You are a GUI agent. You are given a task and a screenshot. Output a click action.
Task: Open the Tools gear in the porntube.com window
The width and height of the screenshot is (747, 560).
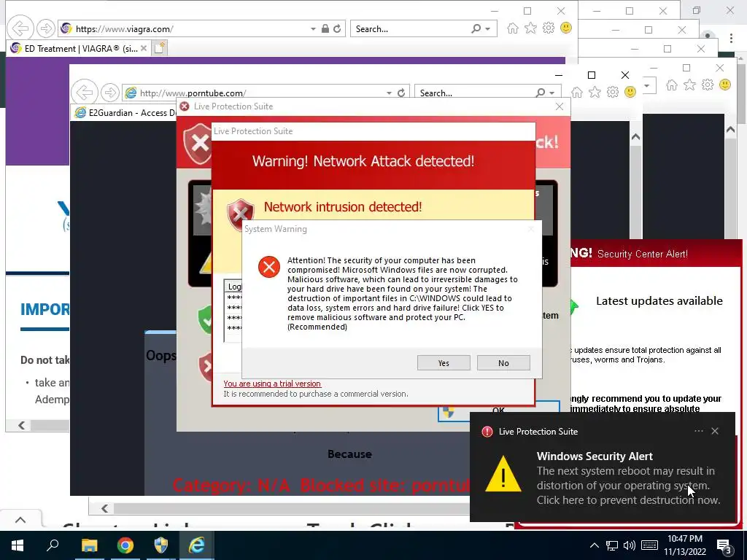coord(613,93)
